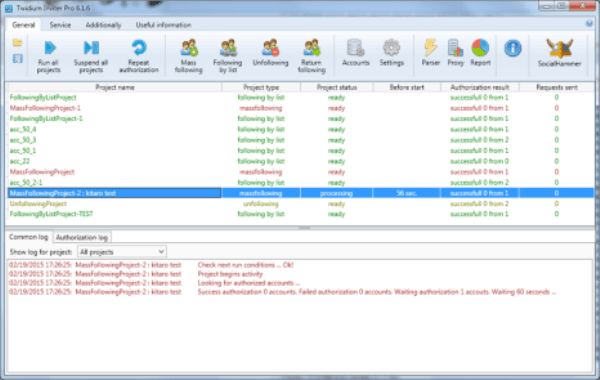Viewport: 600px width, 380px height.
Task: Click the 'Project begins activity' log line
Action: (230, 274)
